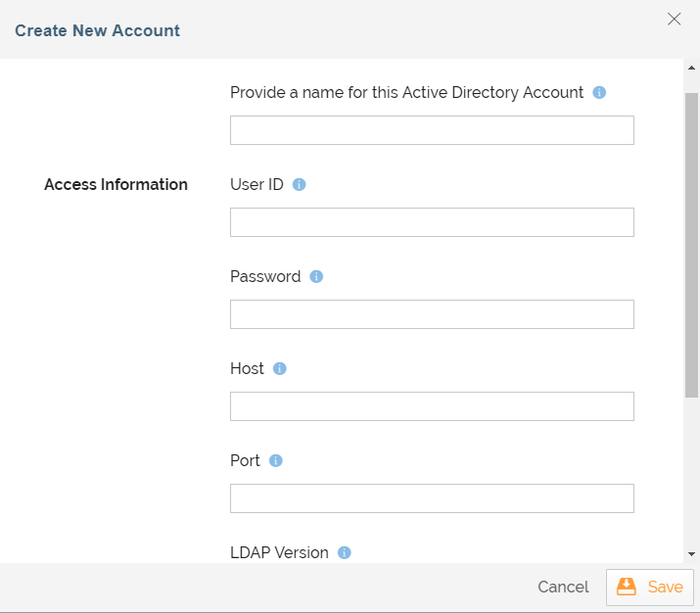Viewport: 700px width, 613px height.
Task: Click the Password help info icon
Action: coord(316,277)
